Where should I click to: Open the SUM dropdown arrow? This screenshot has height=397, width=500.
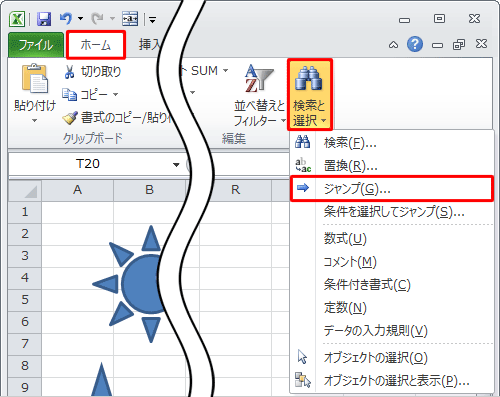click(226, 71)
